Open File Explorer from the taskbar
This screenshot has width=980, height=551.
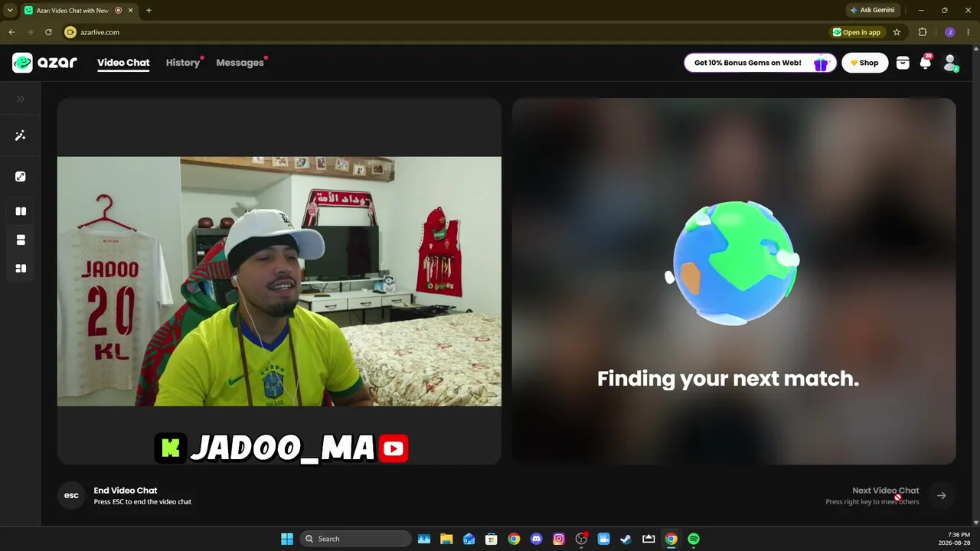click(446, 539)
